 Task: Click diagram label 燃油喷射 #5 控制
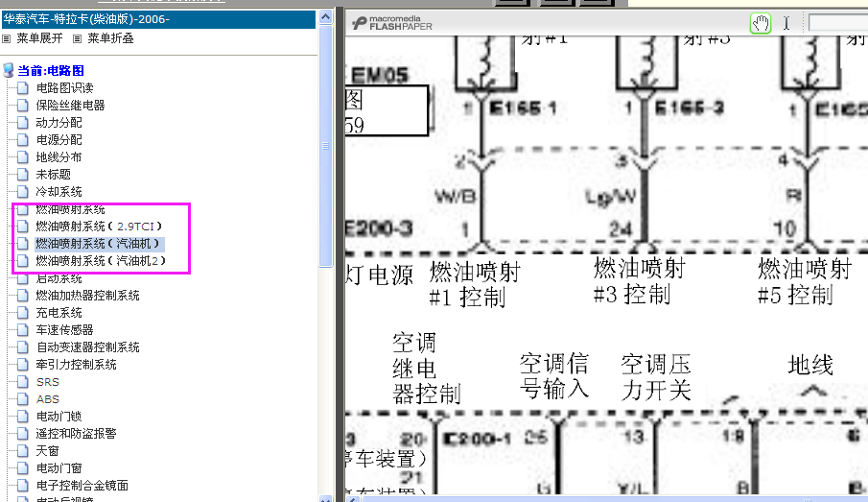coord(805,282)
